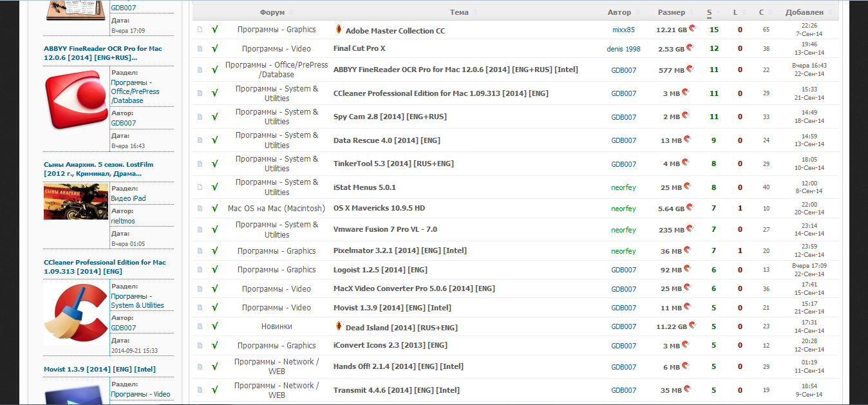Click the flame icon before Dead Island title
This screenshot has width=868, height=405.
pos(339,326)
